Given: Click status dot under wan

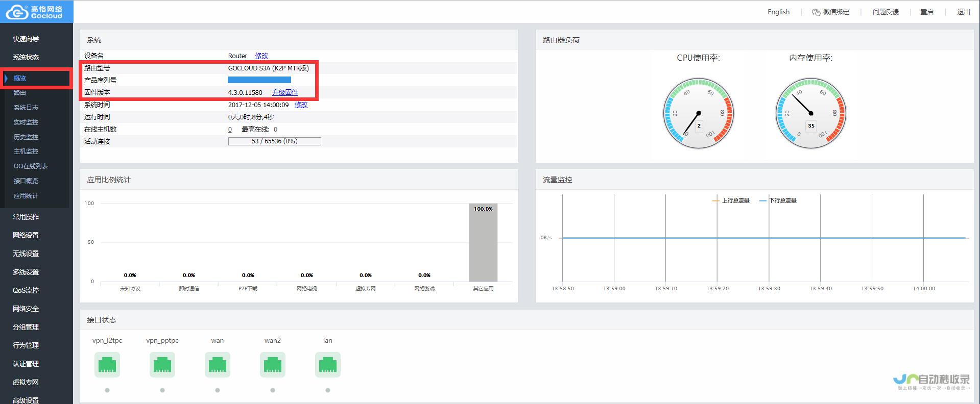Looking at the screenshot, I should [218, 390].
